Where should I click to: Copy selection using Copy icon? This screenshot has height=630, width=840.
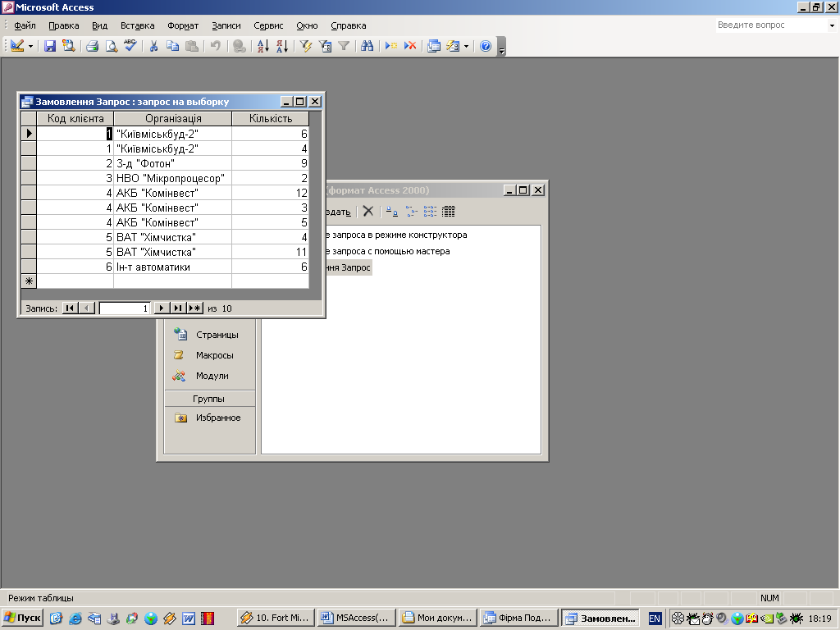(172, 46)
